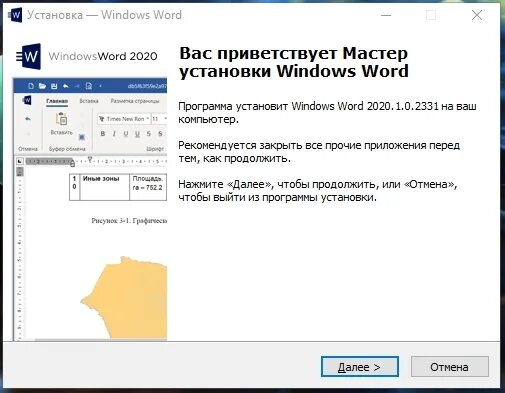This screenshot has width=505, height=393.
Task: Click the WindowsWord 2020 logo in left panel
Action: 86,56
